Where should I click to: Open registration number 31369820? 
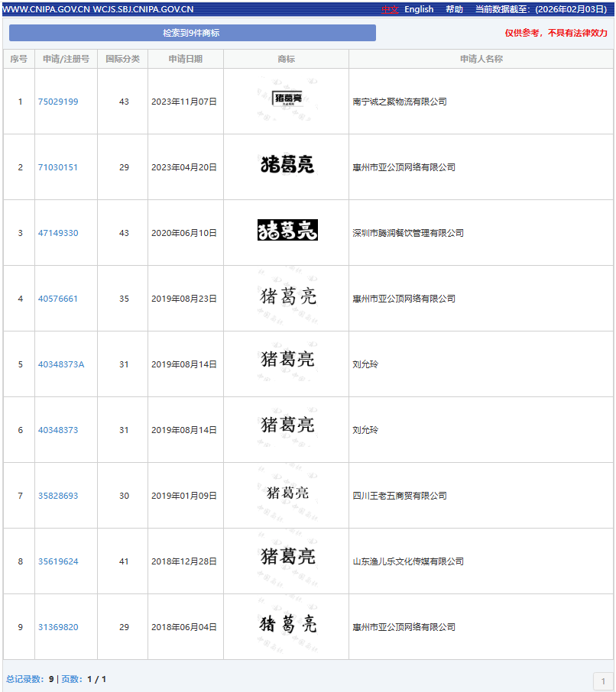pyautogui.click(x=58, y=627)
